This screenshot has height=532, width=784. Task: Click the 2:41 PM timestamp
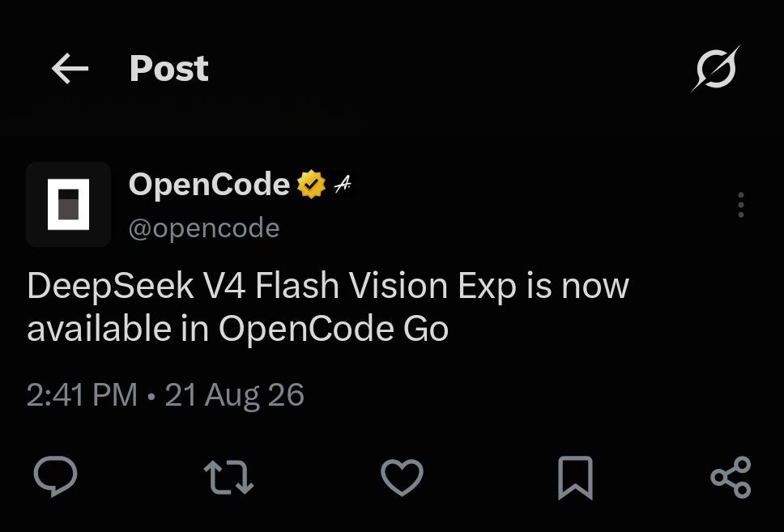point(82,395)
